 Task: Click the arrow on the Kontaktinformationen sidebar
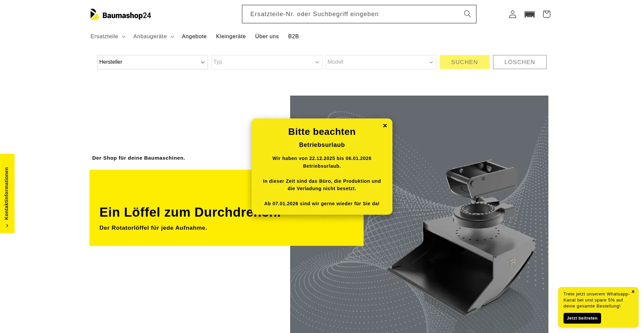(7, 225)
